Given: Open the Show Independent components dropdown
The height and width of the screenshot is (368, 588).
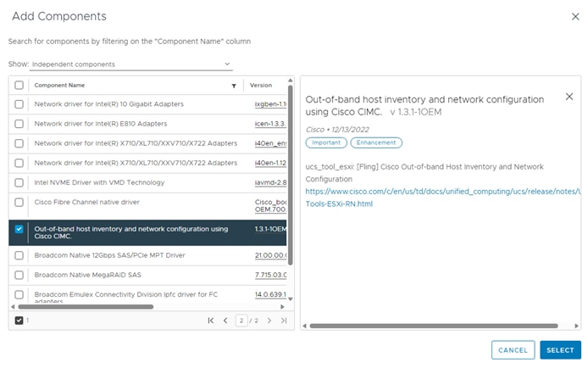Looking at the screenshot, I should [130, 64].
